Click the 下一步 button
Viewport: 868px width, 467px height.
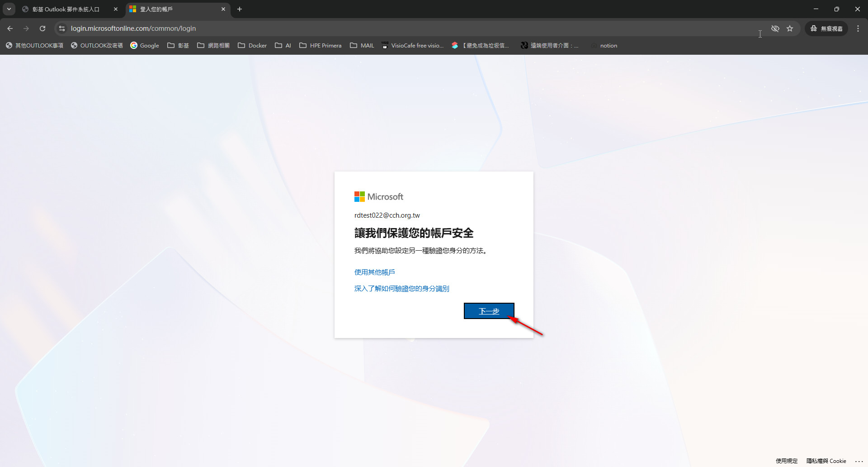pyautogui.click(x=489, y=311)
